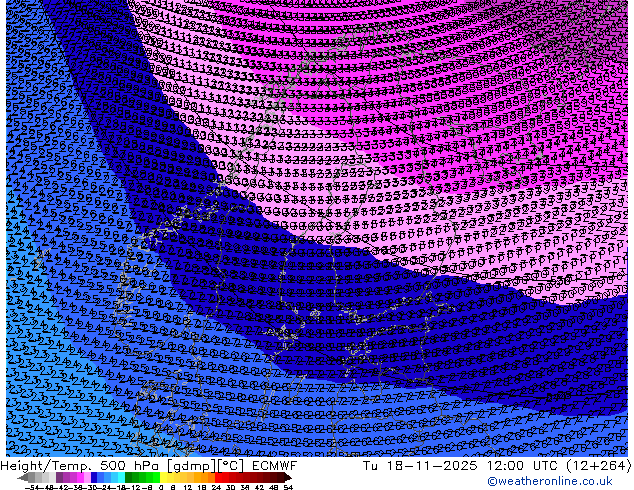The height and width of the screenshot is (490, 634).
Task: Click the left arrow end of the colour scale
Action: coord(23,478)
